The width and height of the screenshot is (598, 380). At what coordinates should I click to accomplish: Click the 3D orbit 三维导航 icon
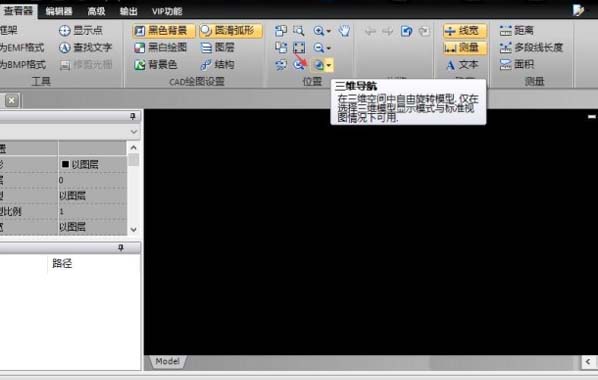318,65
